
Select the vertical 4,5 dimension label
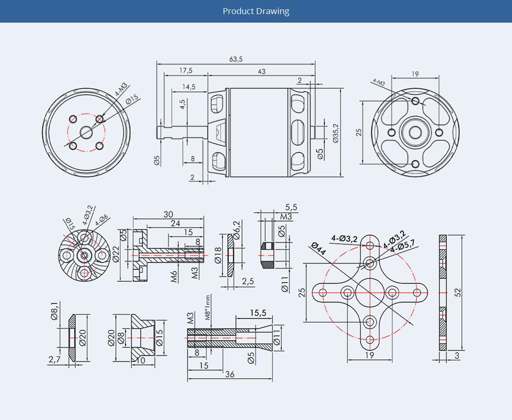point(182,104)
